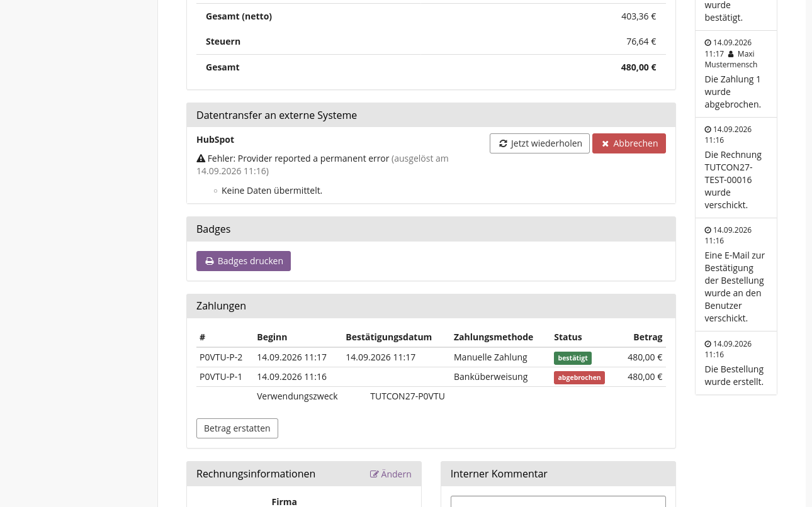Open Ändern link for Rechnungsinformationen
The height and width of the screenshot is (507, 812).
point(391,474)
